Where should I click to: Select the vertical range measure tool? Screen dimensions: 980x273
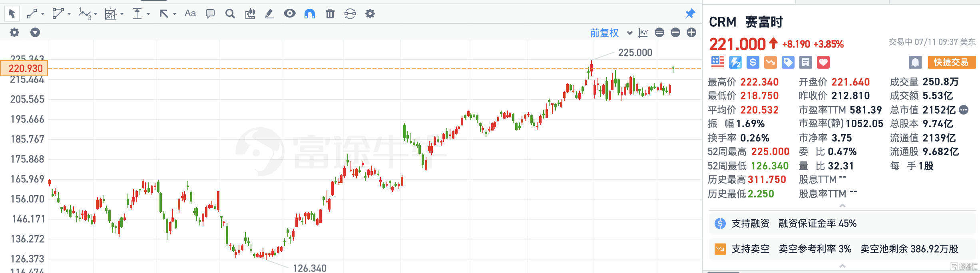(x=137, y=14)
